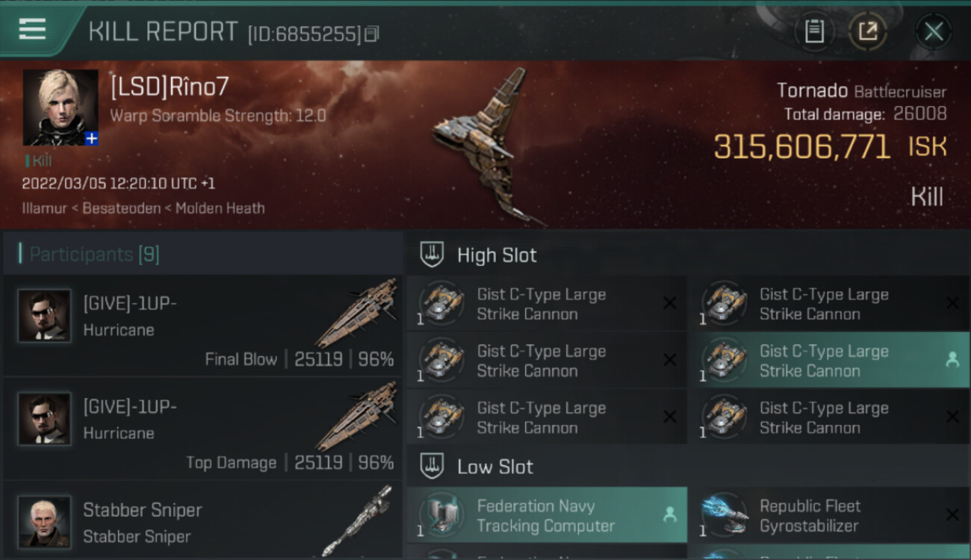Share the kill report via export icon
The image size is (971, 560).
(867, 31)
